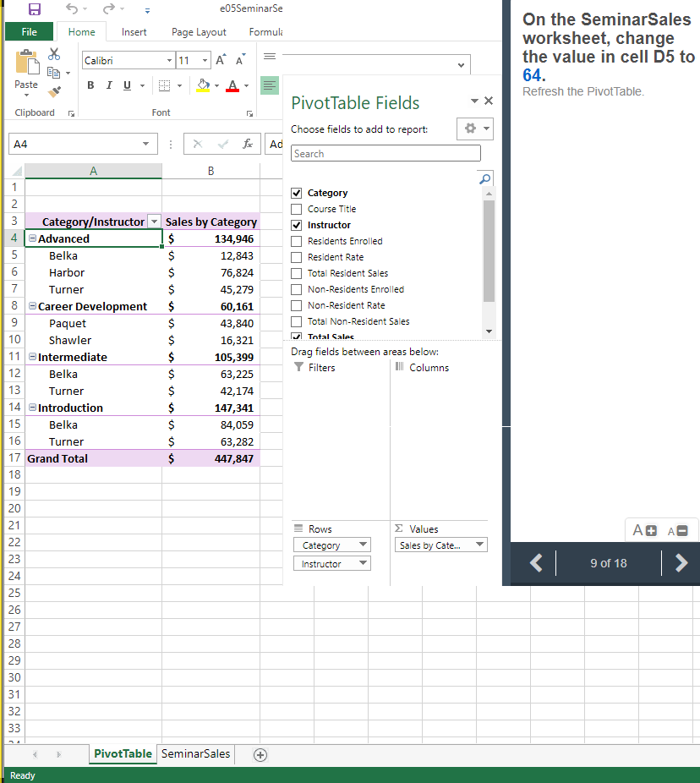Save the workbook
Image resolution: width=700 pixels, height=783 pixels.
34,8
